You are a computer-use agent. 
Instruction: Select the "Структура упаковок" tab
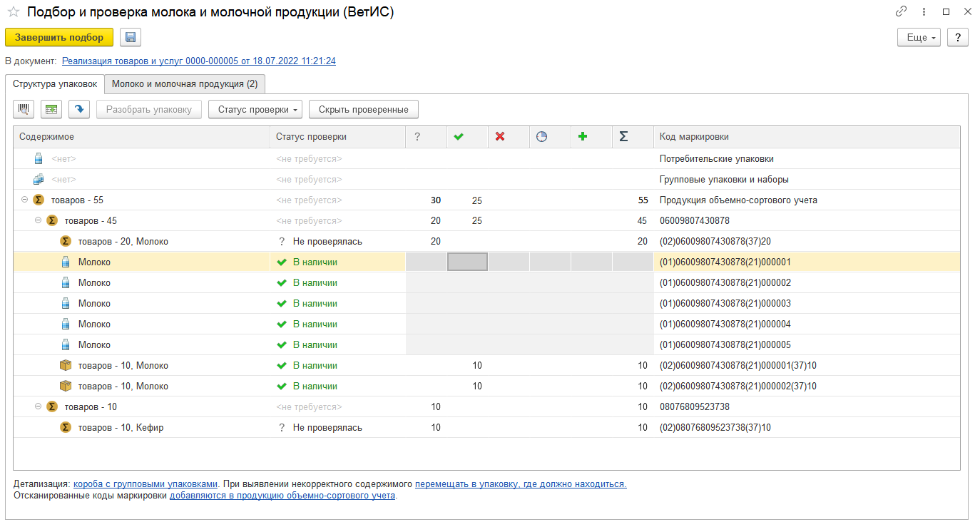(55, 84)
